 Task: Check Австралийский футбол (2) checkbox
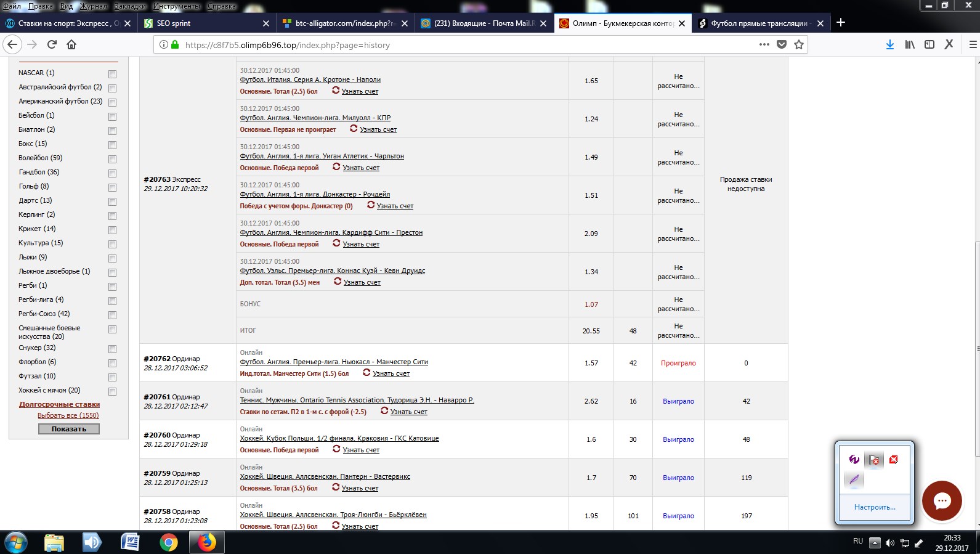pos(112,88)
